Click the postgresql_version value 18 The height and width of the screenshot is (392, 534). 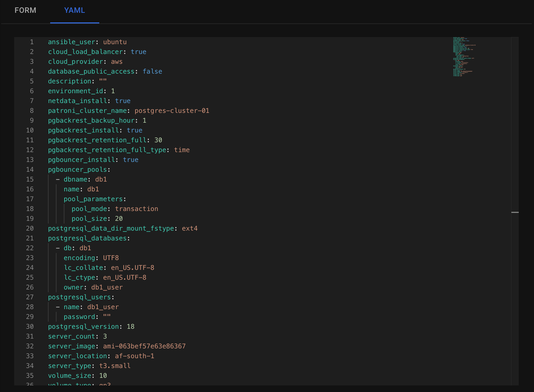(130, 327)
